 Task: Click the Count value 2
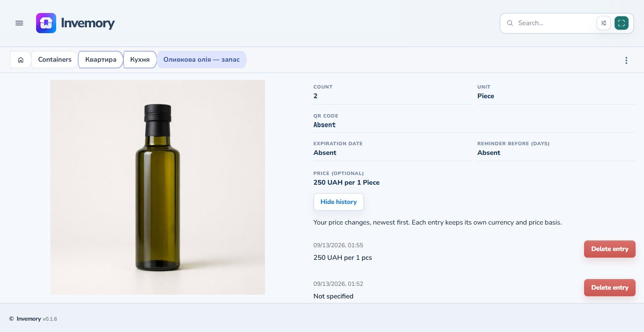tap(315, 96)
